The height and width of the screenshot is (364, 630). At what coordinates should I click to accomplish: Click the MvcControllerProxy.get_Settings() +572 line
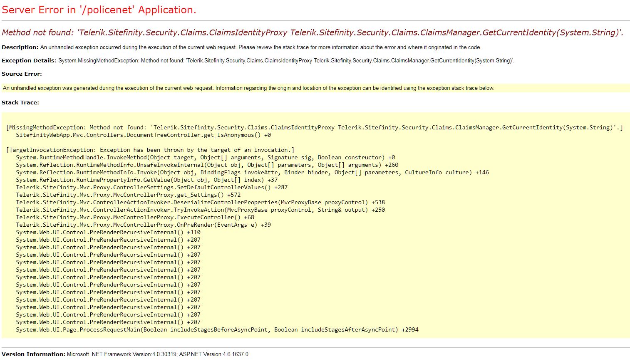click(129, 195)
